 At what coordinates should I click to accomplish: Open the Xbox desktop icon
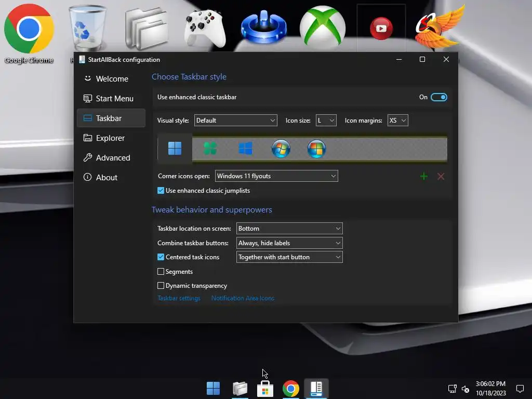click(323, 28)
